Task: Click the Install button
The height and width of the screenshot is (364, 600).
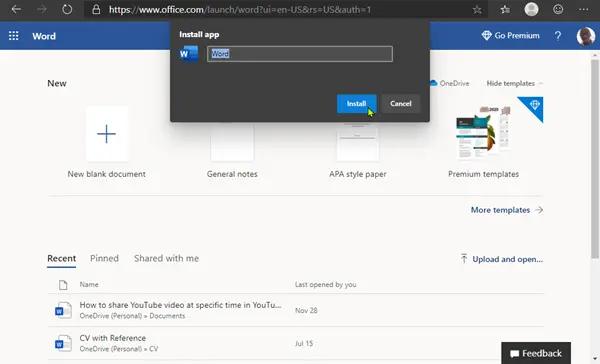Action: pyautogui.click(x=356, y=103)
